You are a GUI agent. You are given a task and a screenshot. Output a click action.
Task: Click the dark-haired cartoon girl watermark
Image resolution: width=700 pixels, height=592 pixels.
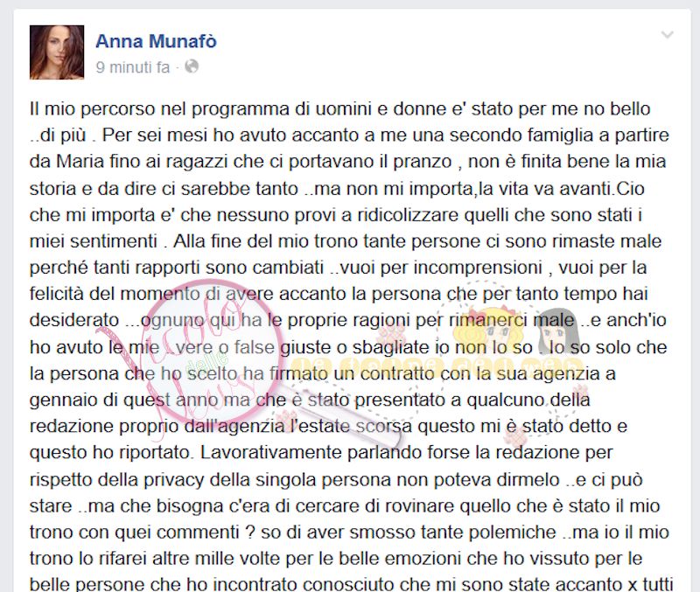[557, 331]
